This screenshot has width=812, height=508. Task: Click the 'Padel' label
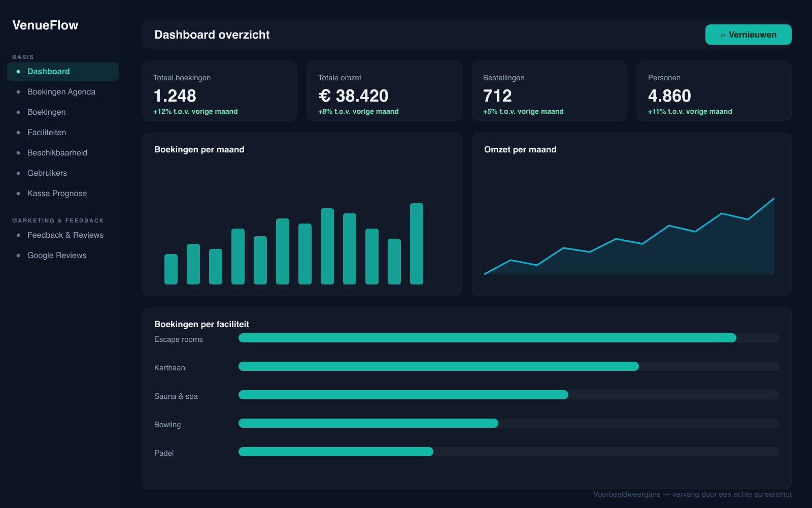[164, 453]
